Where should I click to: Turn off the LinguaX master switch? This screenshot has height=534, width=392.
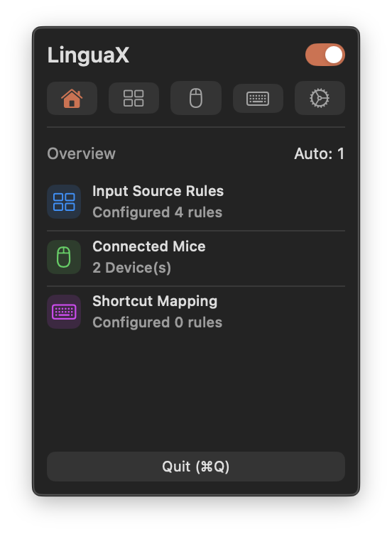325,55
